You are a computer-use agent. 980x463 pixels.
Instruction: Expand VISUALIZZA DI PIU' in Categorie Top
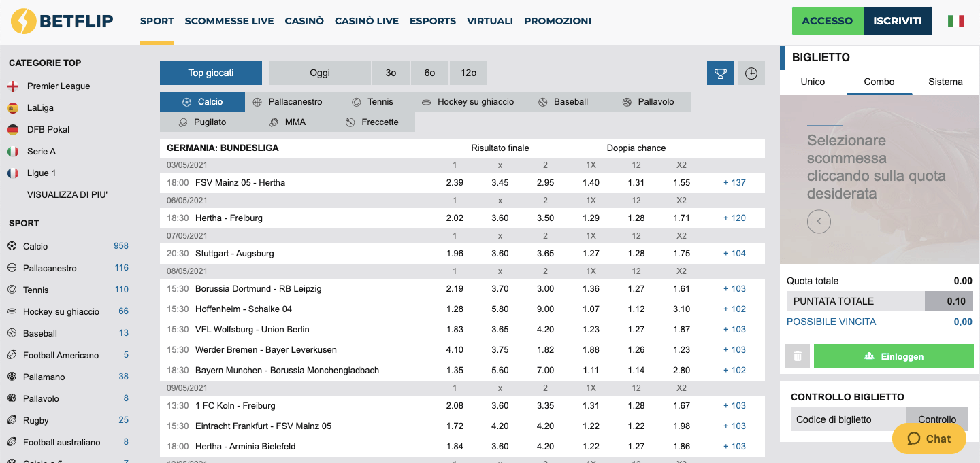(x=65, y=194)
